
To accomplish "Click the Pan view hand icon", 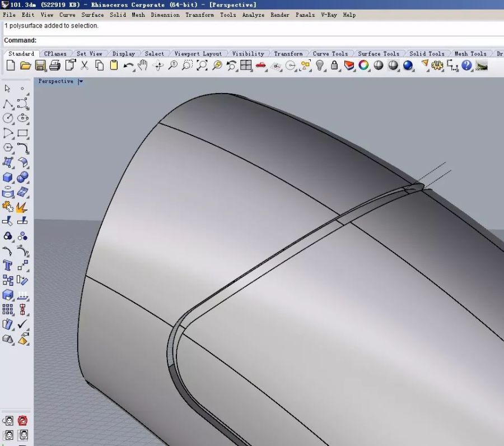I will point(143,66).
